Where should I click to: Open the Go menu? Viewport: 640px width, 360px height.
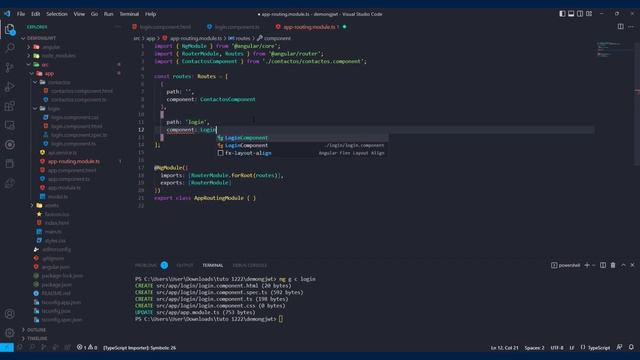click(94, 14)
